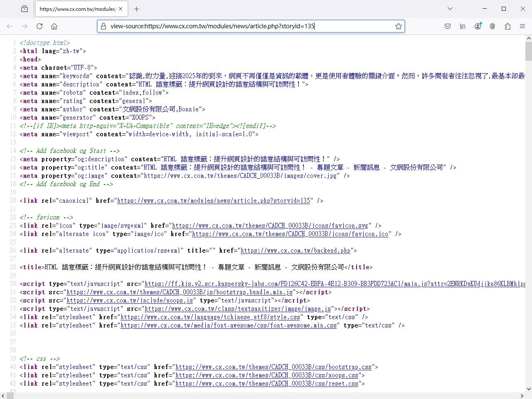Open the canonical article.php?storyid=135 link
Viewport: 532px width, 399px height.
[214, 201]
